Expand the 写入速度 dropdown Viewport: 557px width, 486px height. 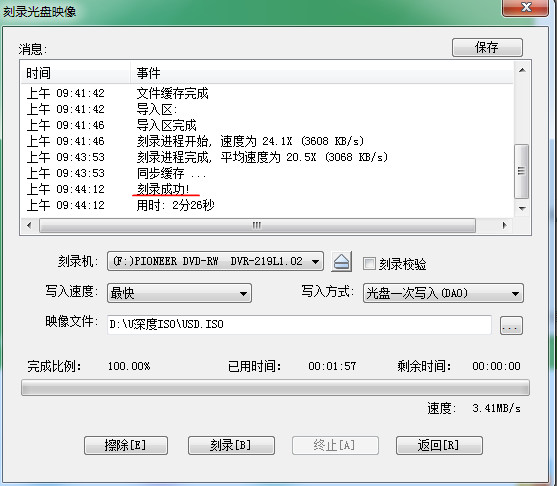[x=179, y=293]
